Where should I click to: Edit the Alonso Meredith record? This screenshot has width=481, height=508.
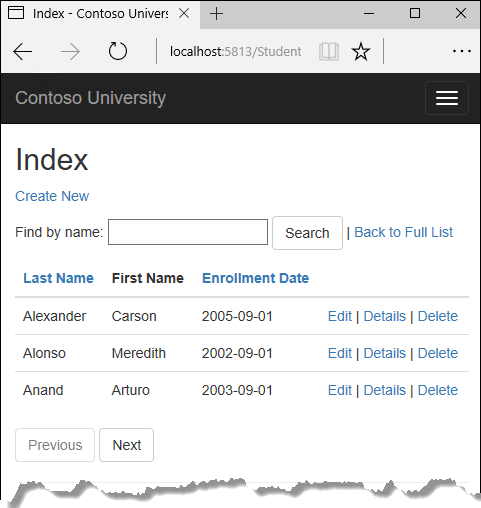340,353
